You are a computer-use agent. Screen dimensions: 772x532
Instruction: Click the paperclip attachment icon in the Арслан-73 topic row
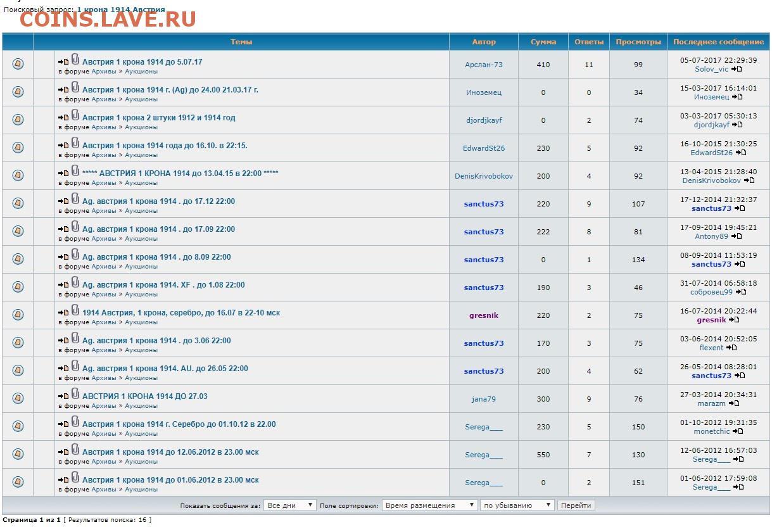point(75,60)
